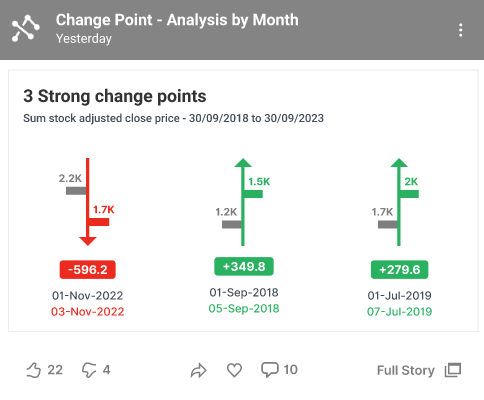The height and width of the screenshot is (400, 484).
Task: Click the 05-Sep-2018 green date
Action: pyautogui.click(x=244, y=308)
